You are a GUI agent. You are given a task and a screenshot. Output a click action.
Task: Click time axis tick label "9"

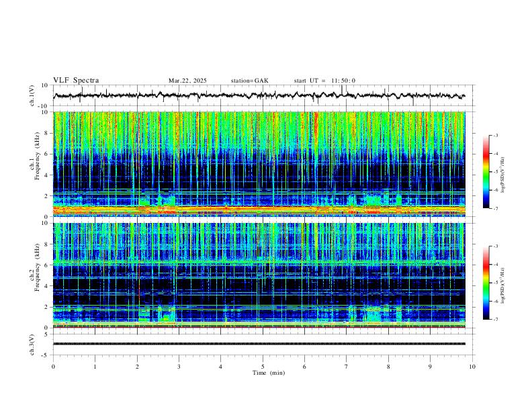(430, 367)
